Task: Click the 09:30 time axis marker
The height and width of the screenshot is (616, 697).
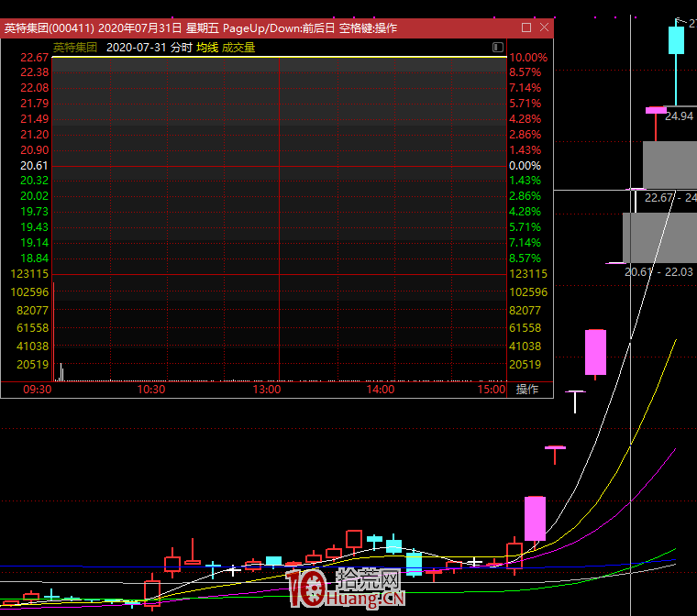Action: [x=37, y=390]
